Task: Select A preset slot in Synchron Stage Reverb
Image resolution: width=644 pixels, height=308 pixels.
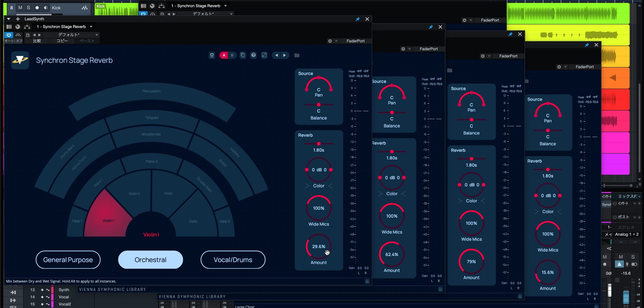Action: click(x=224, y=55)
